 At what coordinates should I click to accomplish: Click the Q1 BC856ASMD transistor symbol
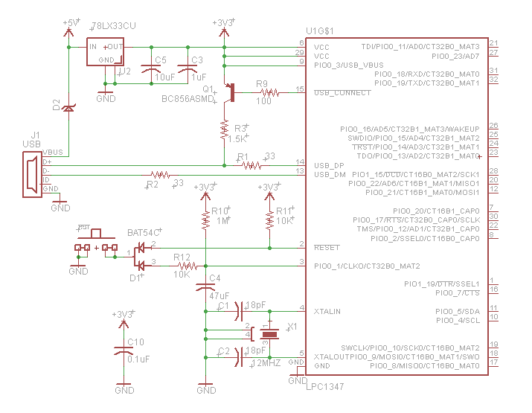[228, 92]
